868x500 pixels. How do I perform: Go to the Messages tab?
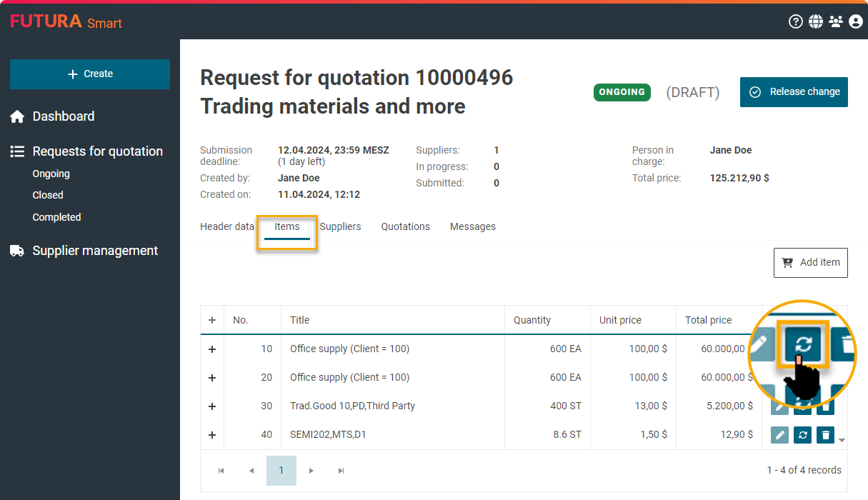pyautogui.click(x=472, y=226)
